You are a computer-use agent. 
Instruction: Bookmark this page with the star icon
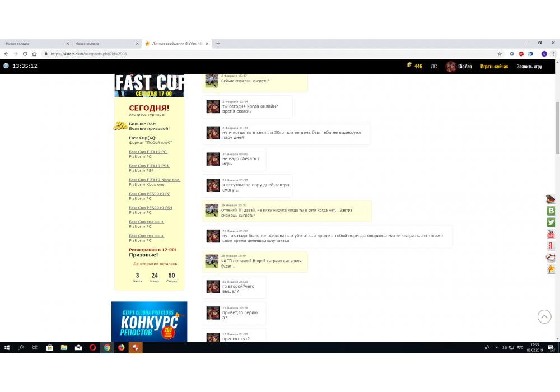[x=500, y=54]
